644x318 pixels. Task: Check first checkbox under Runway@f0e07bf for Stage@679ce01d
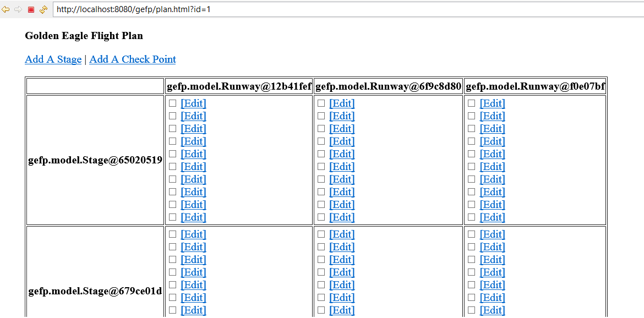pyautogui.click(x=472, y=234)
